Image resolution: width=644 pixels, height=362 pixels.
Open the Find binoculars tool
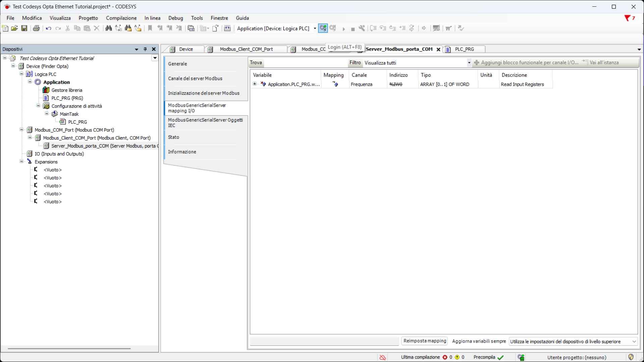coord(108,28)
